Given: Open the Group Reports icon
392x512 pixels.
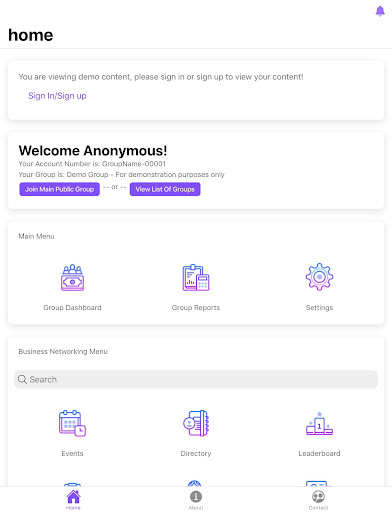Looking at the screenshot, I should click(196, 277).
